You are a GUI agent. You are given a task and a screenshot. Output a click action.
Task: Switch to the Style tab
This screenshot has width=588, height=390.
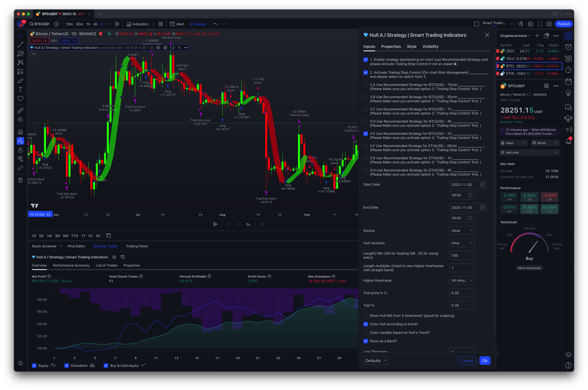(412, 47)
